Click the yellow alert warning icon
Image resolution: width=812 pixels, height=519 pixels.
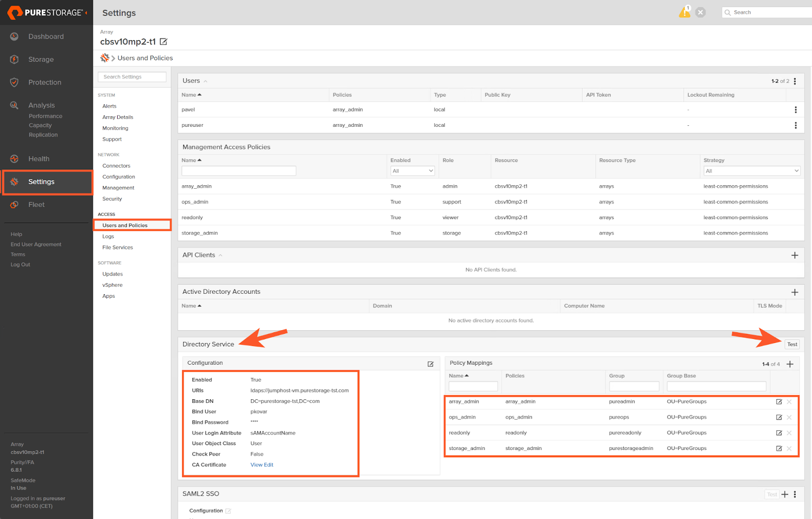tap(685, 12)
